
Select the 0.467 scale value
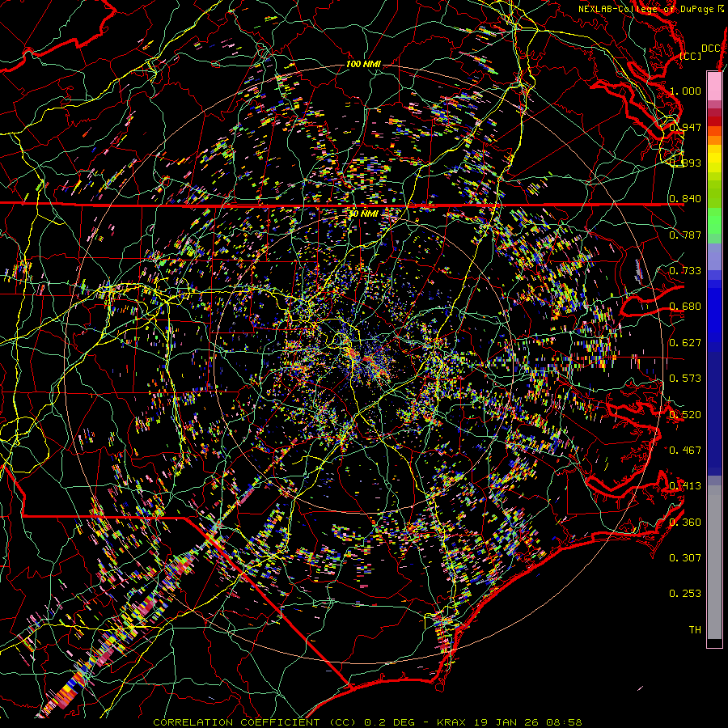point(685,451)
